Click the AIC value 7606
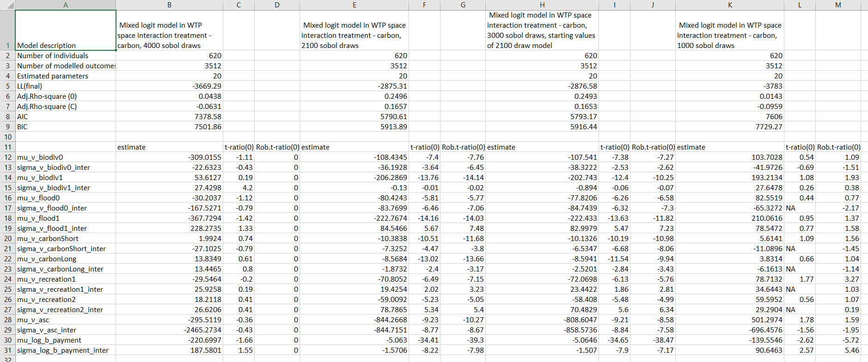868x362 pixels. click(729, 117)
